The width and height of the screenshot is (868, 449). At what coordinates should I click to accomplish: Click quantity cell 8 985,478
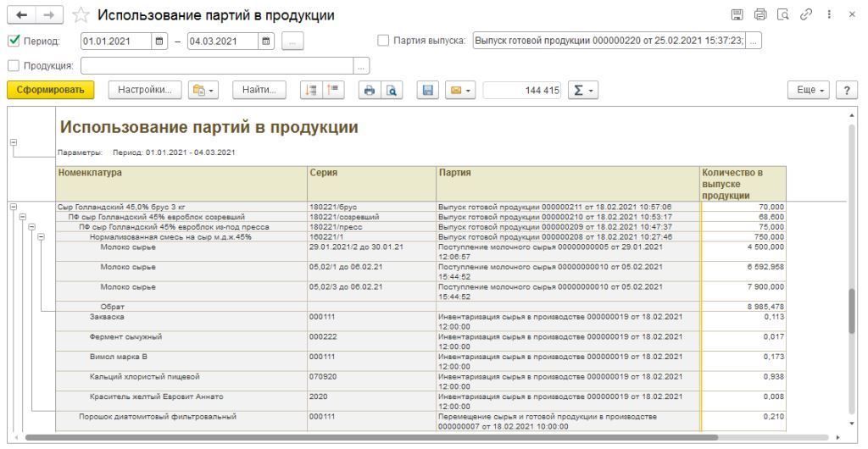[x=743, y=307]
